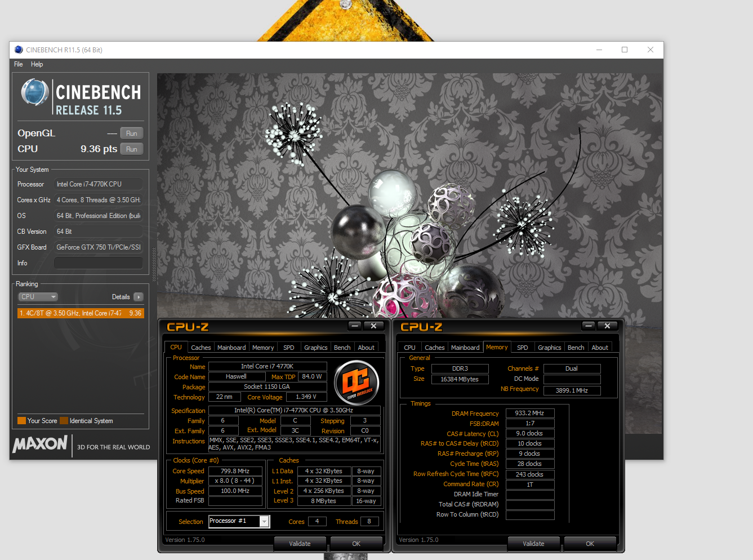Viewport: 753px width, 560px height.
Task: Click the OC Super Overclock badge
Action: tap(357, 383)
